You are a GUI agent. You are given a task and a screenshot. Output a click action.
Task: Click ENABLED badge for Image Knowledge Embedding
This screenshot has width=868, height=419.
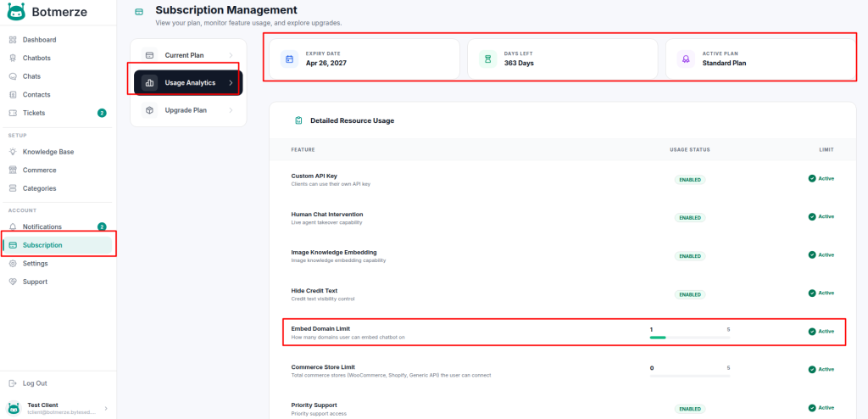690,256
